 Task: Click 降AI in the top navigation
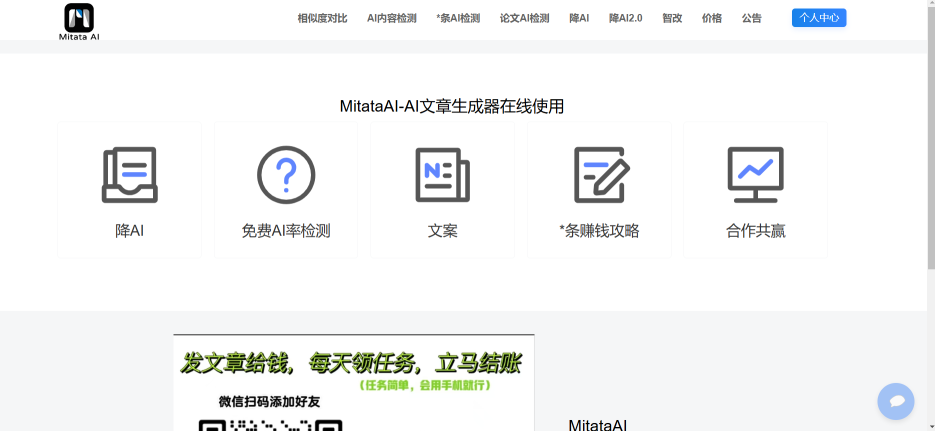pyautogui.click(x=579, y=18)
